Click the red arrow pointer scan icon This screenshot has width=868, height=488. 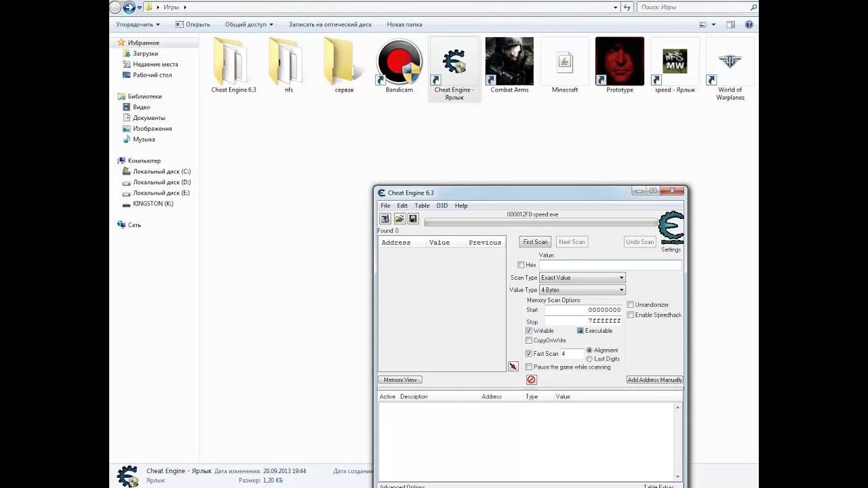[513, 366]
